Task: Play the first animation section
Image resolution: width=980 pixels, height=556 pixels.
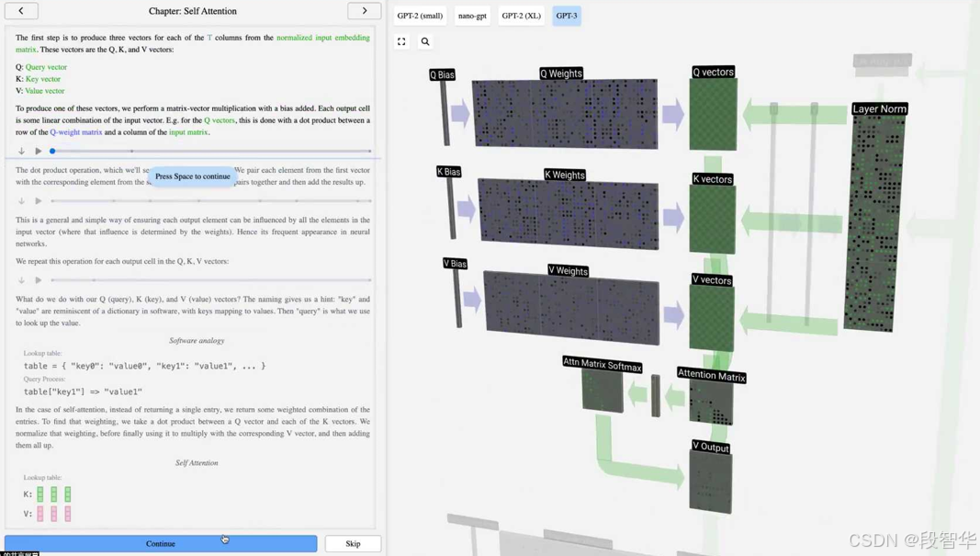Action: point(39,151)
